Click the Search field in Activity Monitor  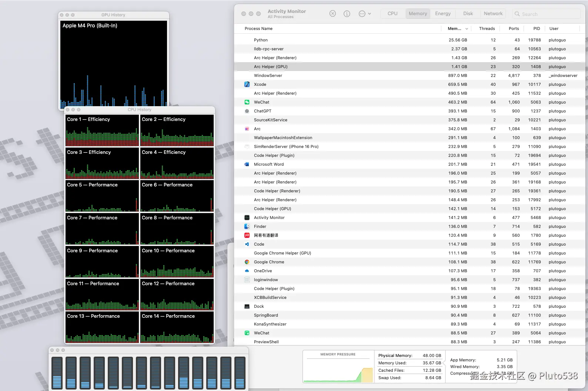(x=547, y=14)
